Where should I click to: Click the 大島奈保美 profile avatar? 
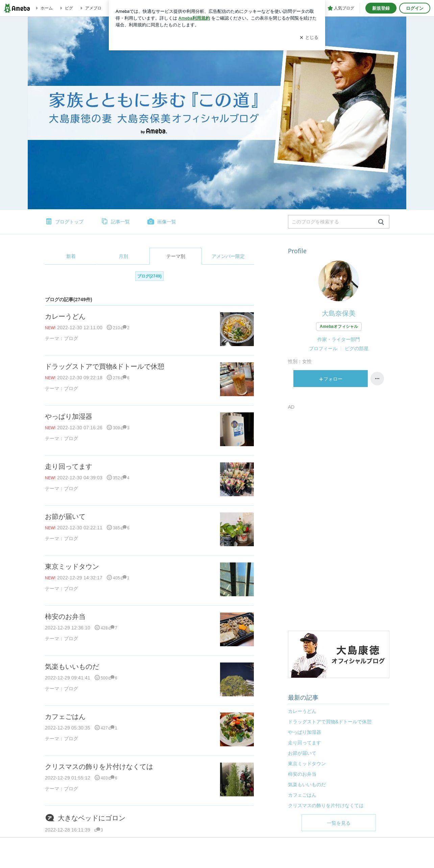tap(339, 281)
